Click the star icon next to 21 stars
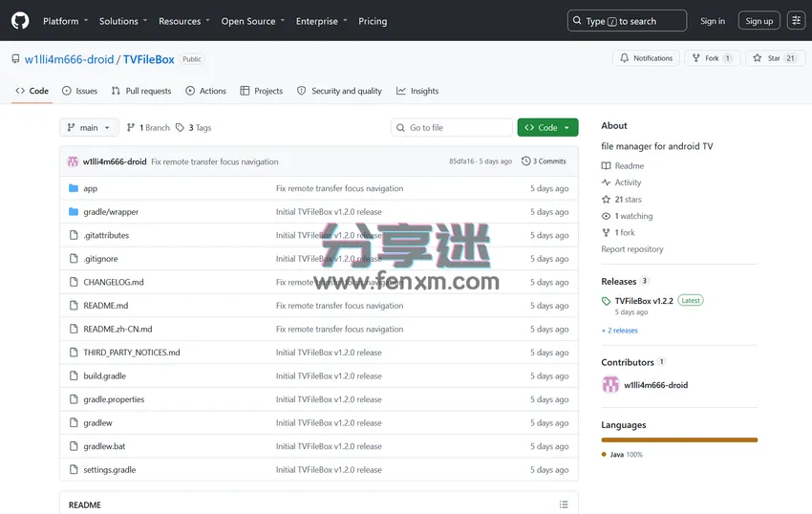Viewport: 812px width, 514px height. click(x=606, y=200)
